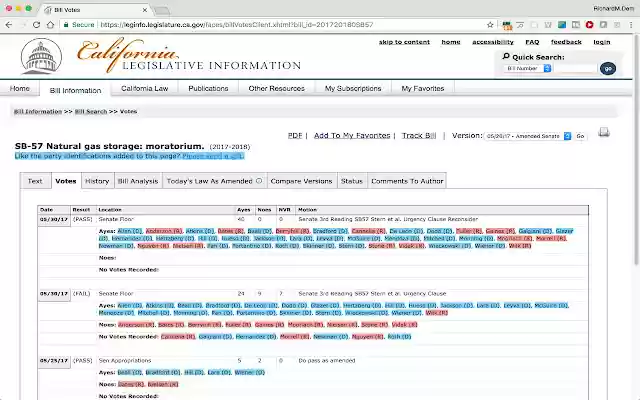
Task: Open the Publications tab
Action: point(208,89)
